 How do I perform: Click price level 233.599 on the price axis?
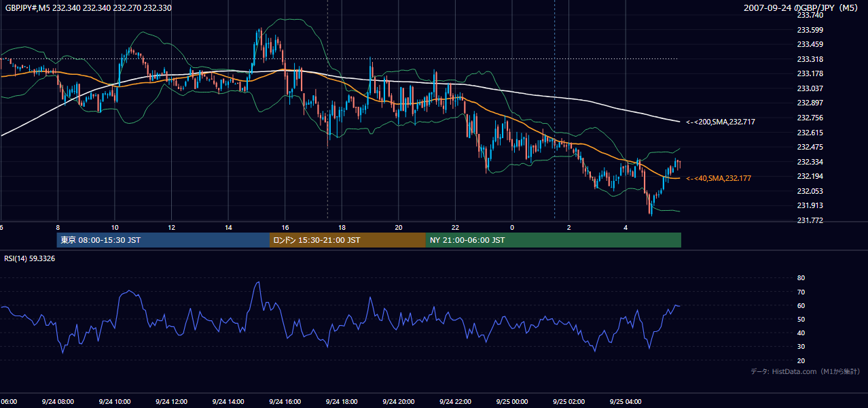pos(810,30)
